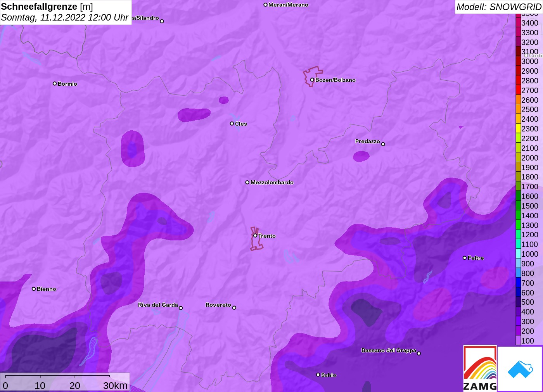543x392 pixels.
Task: Click the Bozen/Bolzano city marker
Action: [312, 80]
